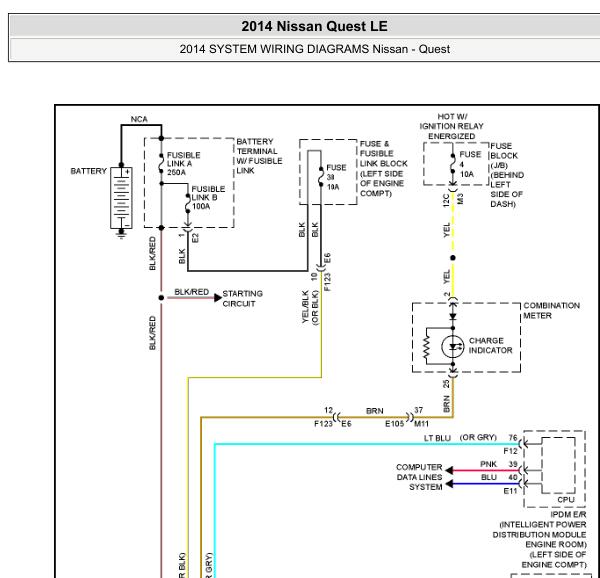Click the 'CHARGE INDICATOR' label
The width and height of the screenshot is (600, 578).
tap(490, 345)
